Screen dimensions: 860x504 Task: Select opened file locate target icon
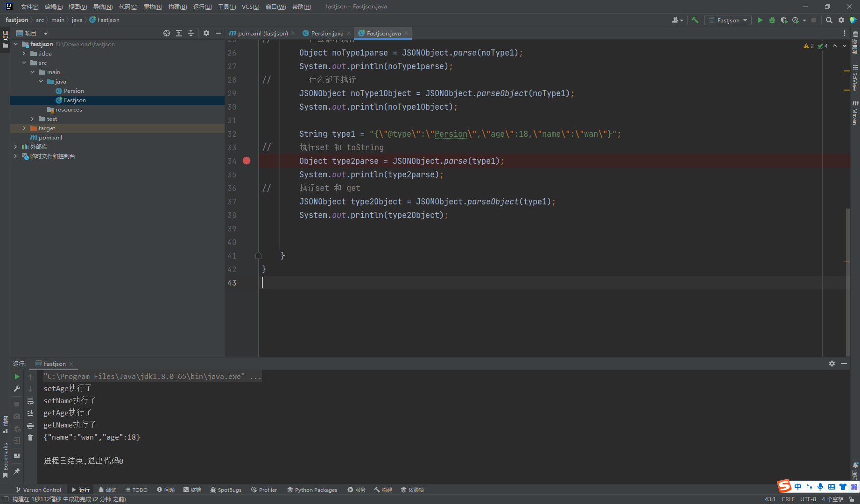pos(167,33)
